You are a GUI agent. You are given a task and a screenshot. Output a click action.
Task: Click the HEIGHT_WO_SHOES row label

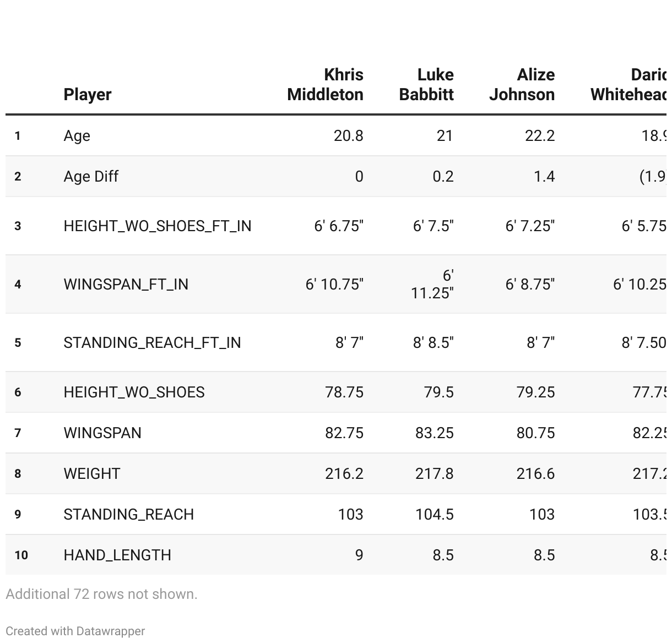134,392
